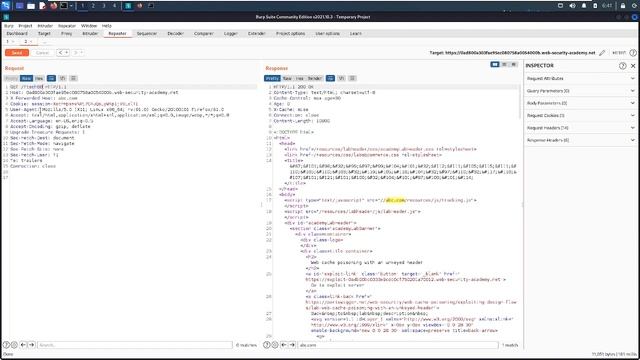Image resolution: width=640 pixels, height=360 pixels.
Task: Toggle request non-printable characters \n icon
Action: [62, 78]
